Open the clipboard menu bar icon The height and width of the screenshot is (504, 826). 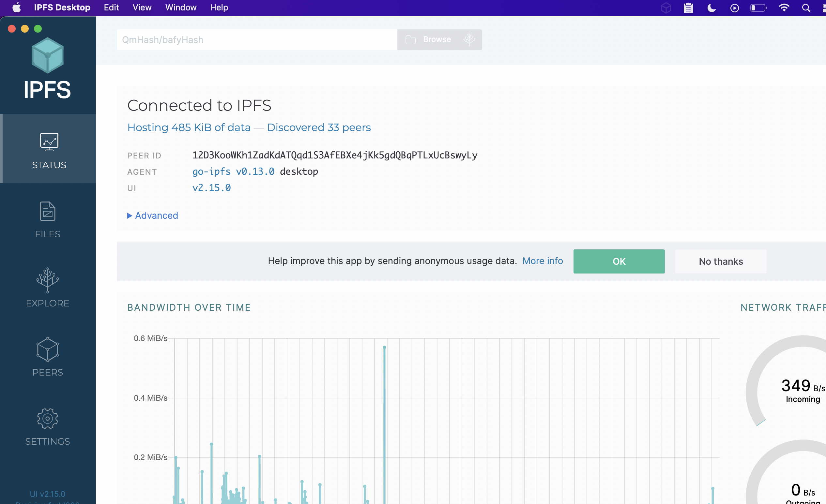[688, 8]
